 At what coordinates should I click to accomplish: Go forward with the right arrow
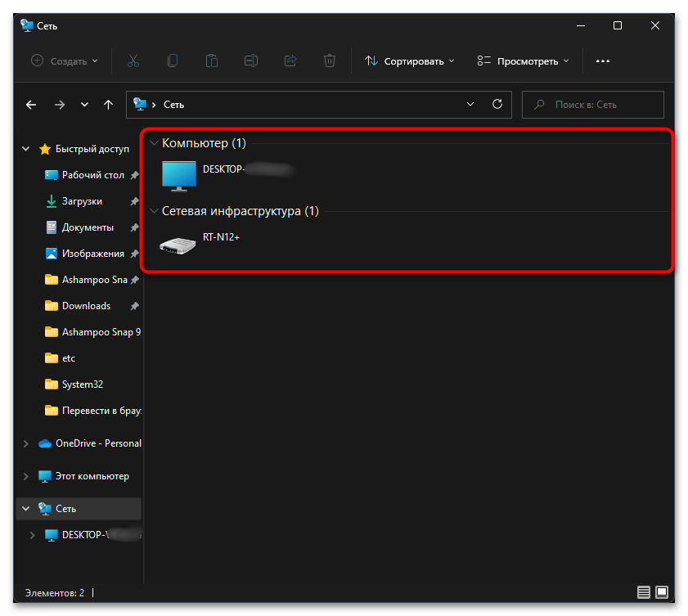coord(59,105)
